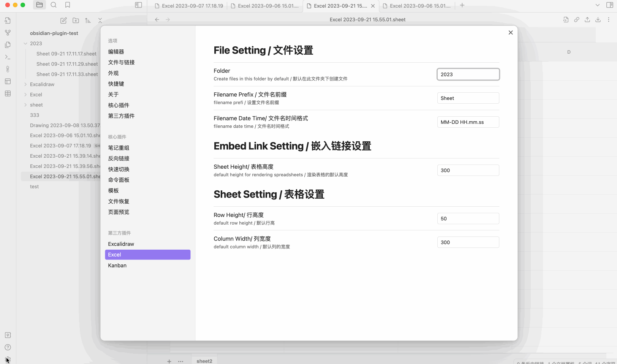
Task: Select the sheet2 tab at bottom
Action: click(204, 361)
